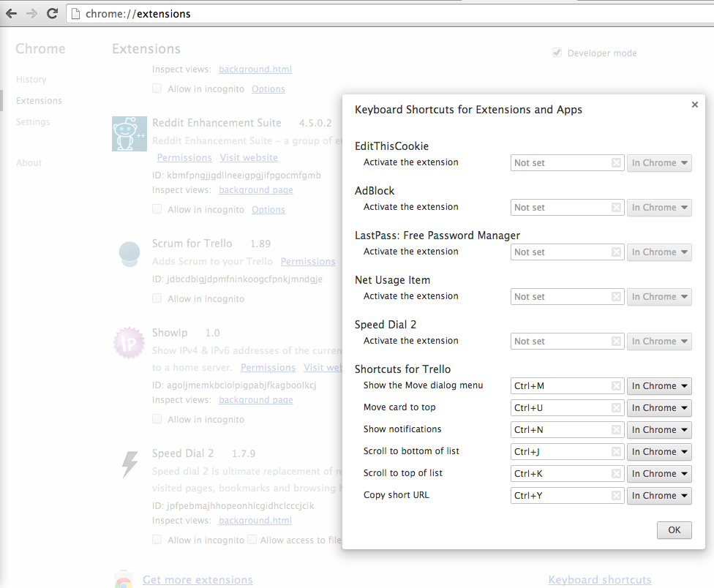Open scope dropdown for Move card to top
The image size is (714, 588).
tap(659, 408)
